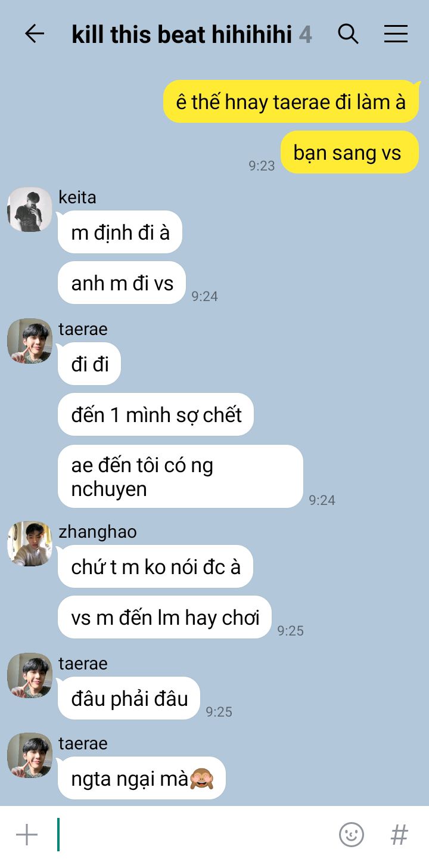Tap the chat title 'kill this beat hihihihi'
The height and width of the screenshot is (868, 429).
click(182, 35)
